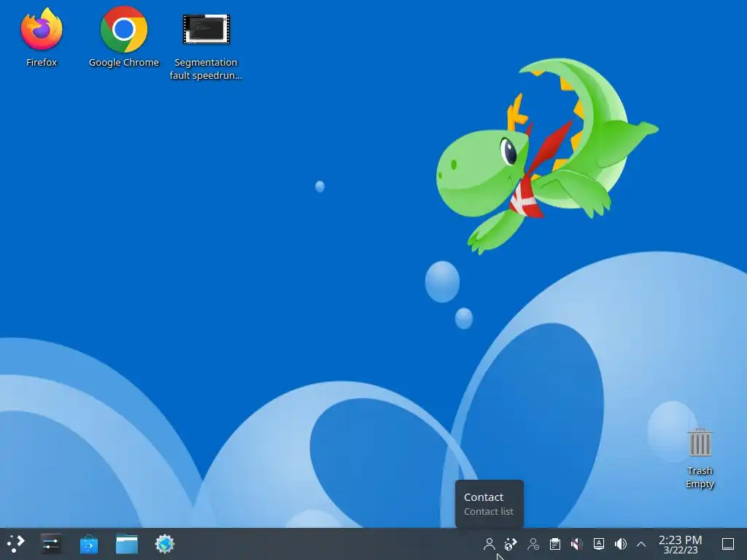The width and height of the screenshot is (747, 560).
Task: Click the show desktop button
Action: click(x=728, y=544)
